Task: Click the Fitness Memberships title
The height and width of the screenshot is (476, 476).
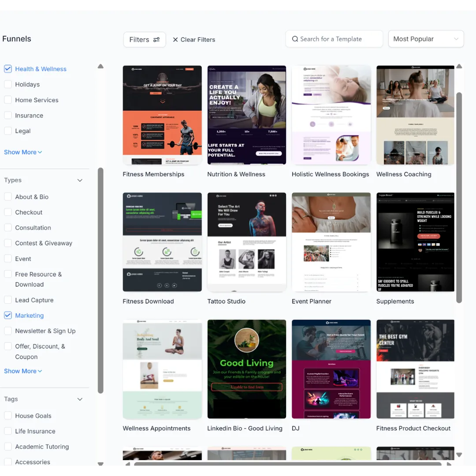Action: coord(153,174)
